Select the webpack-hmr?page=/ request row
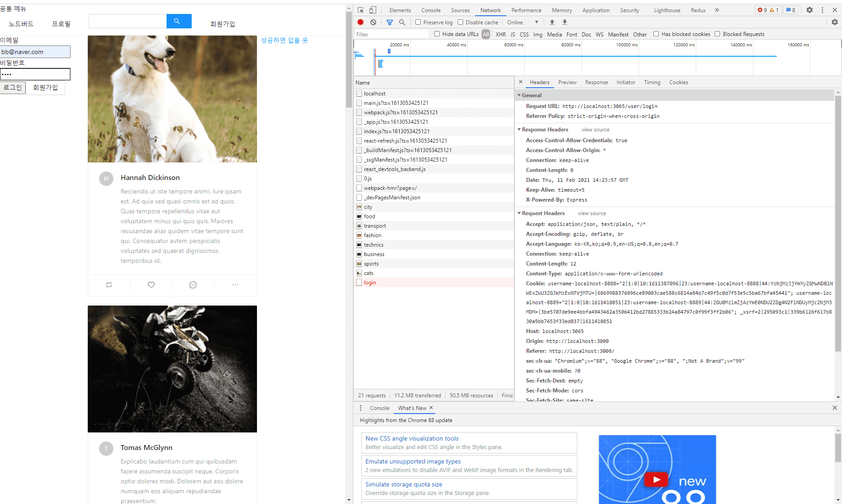 (434, 188)
